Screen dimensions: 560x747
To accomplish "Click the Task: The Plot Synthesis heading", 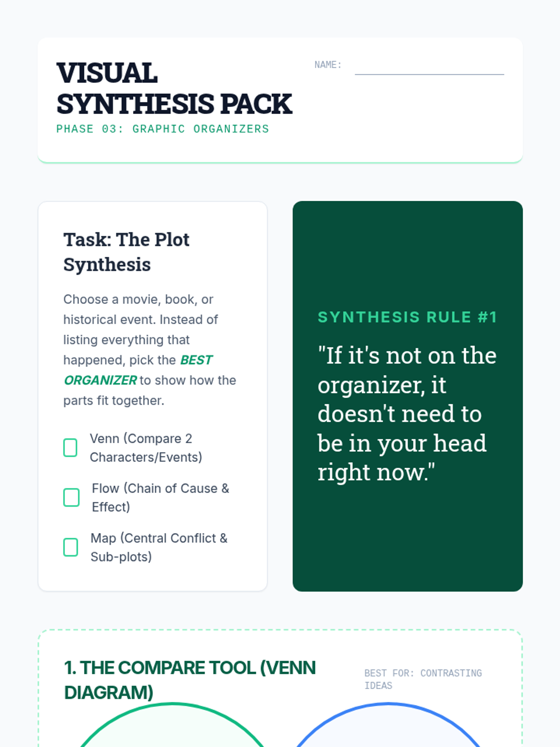I will (x=126, y=252).
